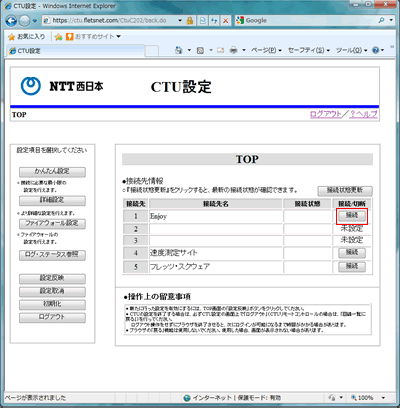Expand the address bar history dropdown

tap(180, 20)
